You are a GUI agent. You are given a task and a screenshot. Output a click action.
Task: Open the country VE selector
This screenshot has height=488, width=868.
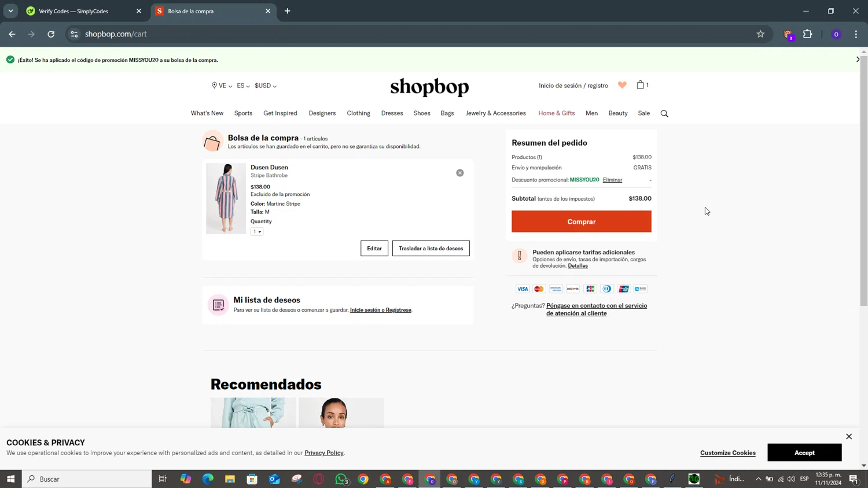click(222, 86)
